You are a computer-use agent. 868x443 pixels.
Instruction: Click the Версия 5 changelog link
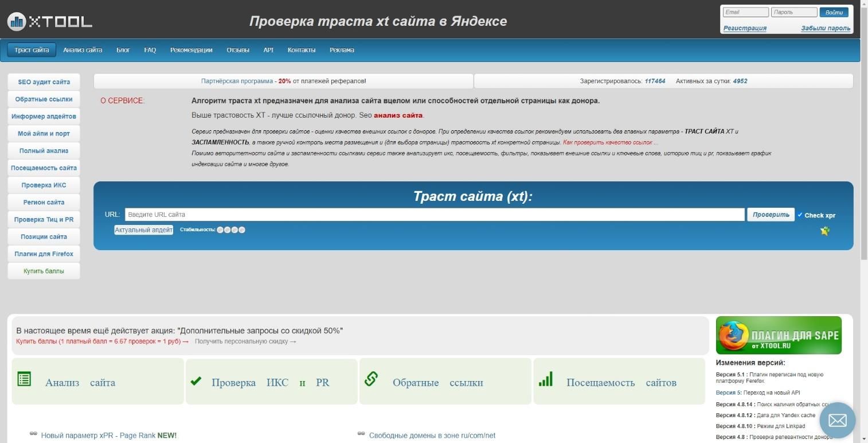coord(729,393)
